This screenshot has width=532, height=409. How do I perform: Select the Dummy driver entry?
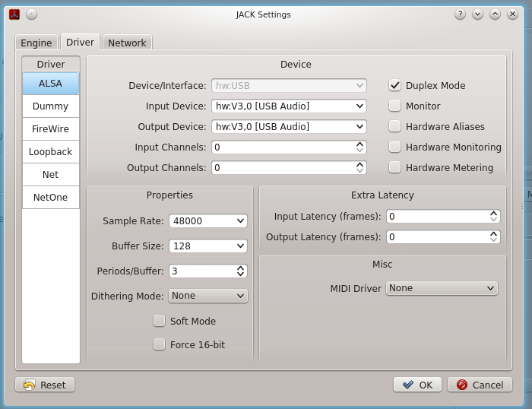pyautogui.click(x=50, y=106)
